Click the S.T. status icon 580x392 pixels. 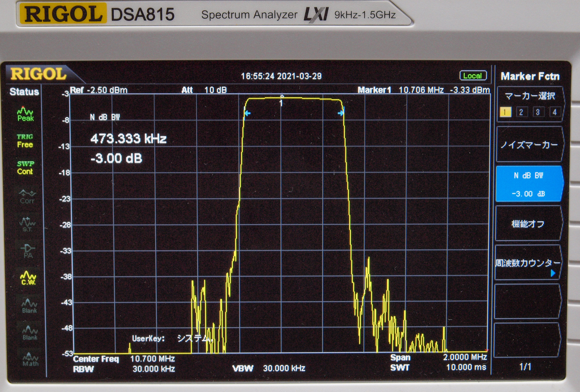coord(27,224)
